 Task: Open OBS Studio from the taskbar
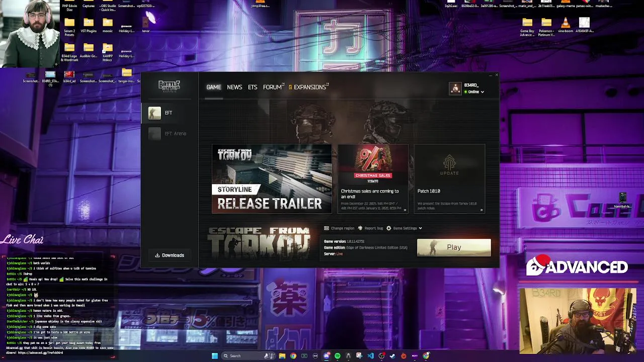pos(382,356)
